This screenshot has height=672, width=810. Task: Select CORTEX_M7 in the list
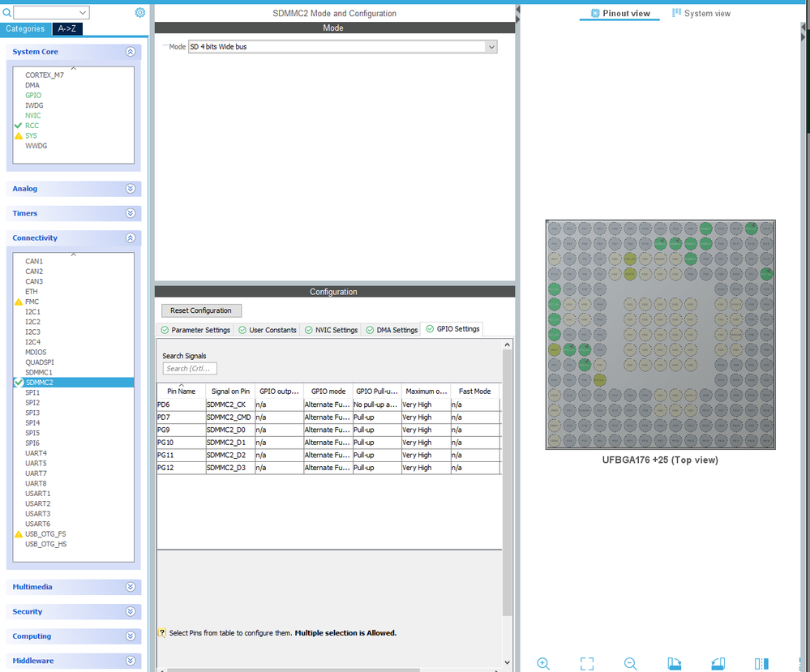[45, 75]
